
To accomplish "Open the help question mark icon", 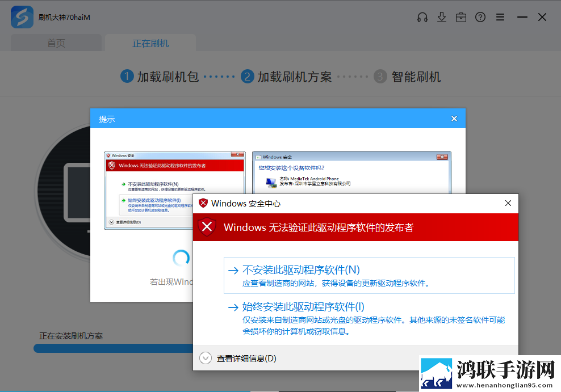I will coord(480,17).
